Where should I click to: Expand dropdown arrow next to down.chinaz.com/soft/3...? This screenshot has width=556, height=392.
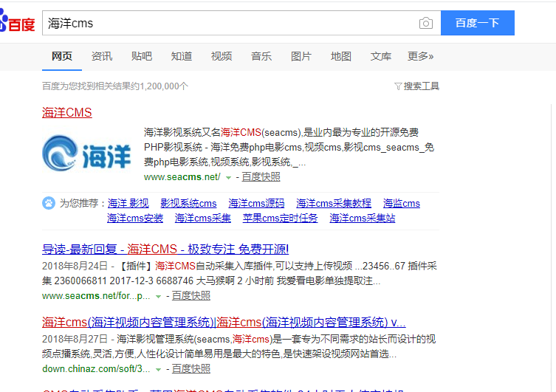(x=159, y=370)
